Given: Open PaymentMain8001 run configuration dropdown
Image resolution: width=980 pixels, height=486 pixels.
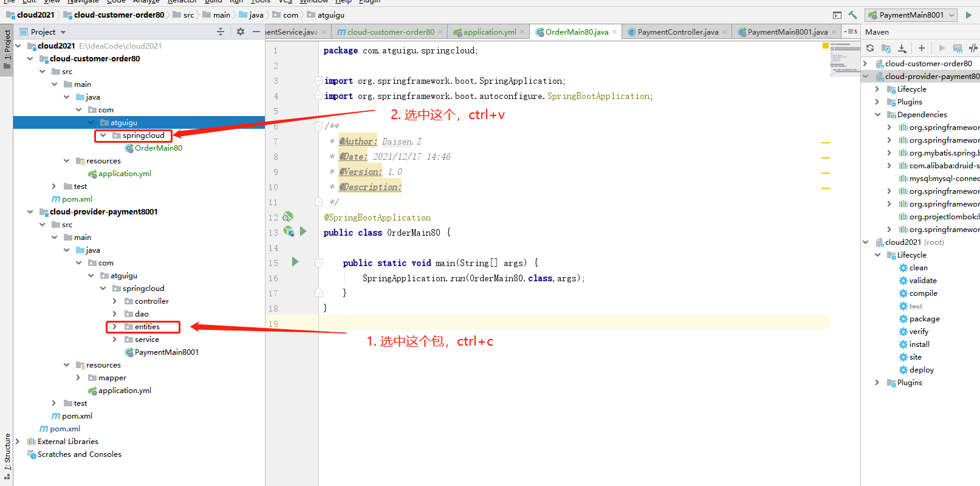Looking at the screenshot, I should click(911, 15).
